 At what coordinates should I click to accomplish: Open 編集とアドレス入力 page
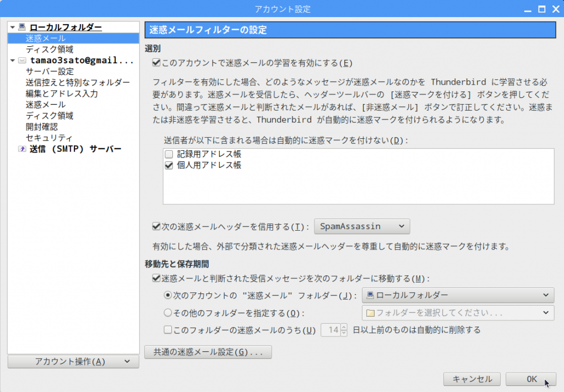(62, 94)
